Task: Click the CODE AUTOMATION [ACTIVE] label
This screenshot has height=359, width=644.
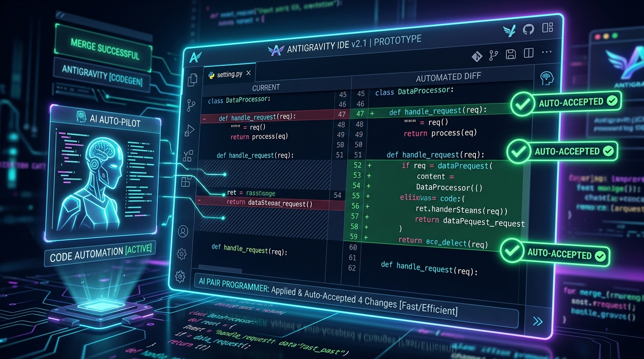Action: point(101,253)
